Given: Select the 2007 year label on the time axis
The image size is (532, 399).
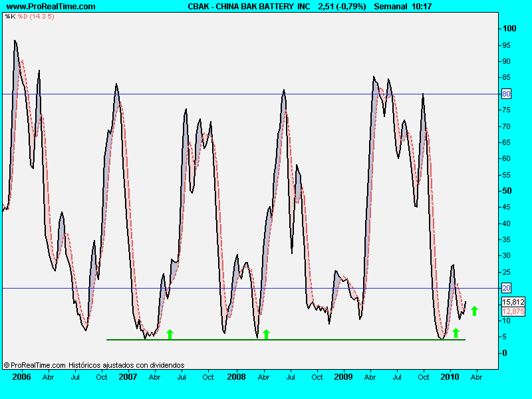Looking at the screenshot, I should click(128, 377).
